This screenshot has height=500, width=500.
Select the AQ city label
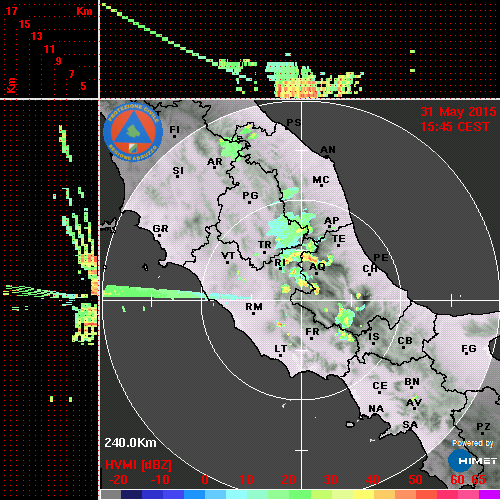(317, 267)
